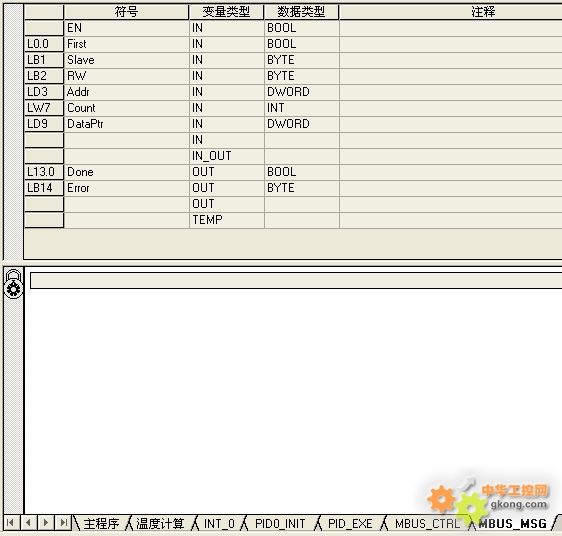562x536 pixels.
Task: Open the PID0_INIT tab
Action: 280,523
